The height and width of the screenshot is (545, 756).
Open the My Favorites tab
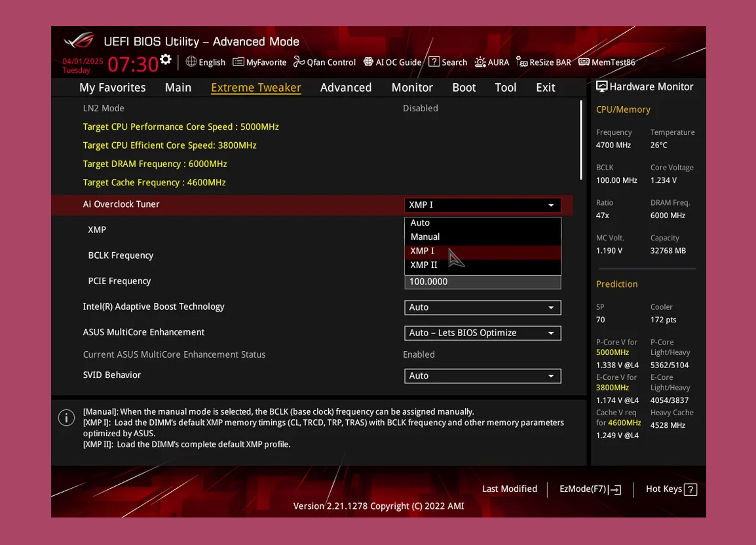tap(112, 87)
